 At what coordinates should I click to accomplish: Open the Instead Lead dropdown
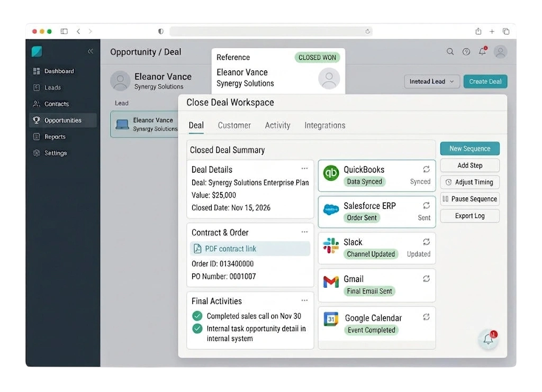pos(432,81)
